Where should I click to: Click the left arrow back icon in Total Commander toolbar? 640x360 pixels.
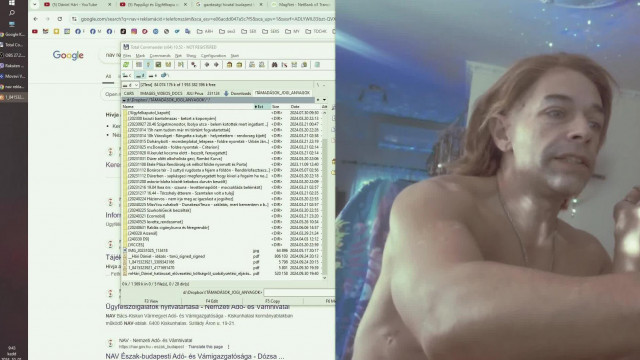(207, 65)
